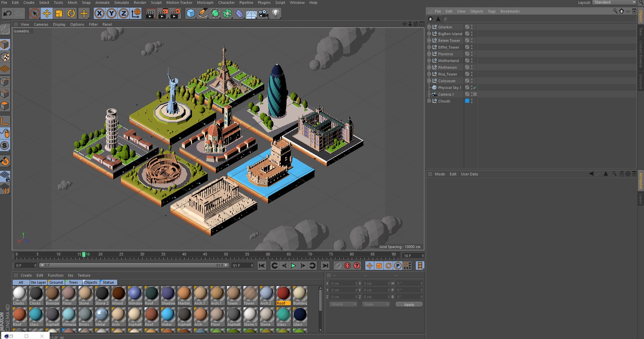
Task: Add a Light object
Action: click(276, 13)
